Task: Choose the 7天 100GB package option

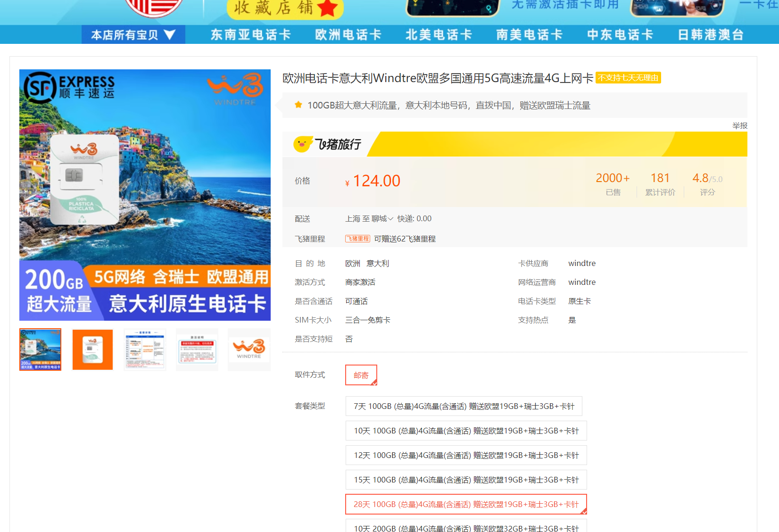Action: point(464,406)
